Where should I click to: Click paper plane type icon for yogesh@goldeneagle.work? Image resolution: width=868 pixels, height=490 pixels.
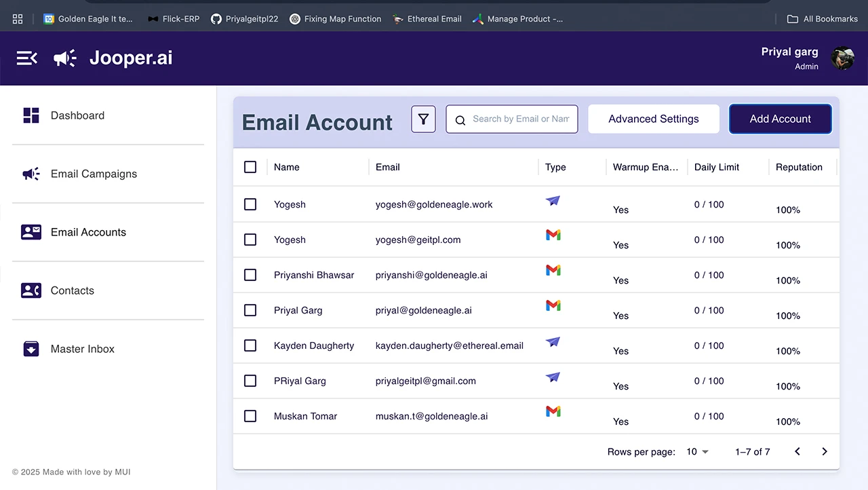point(553,201)
